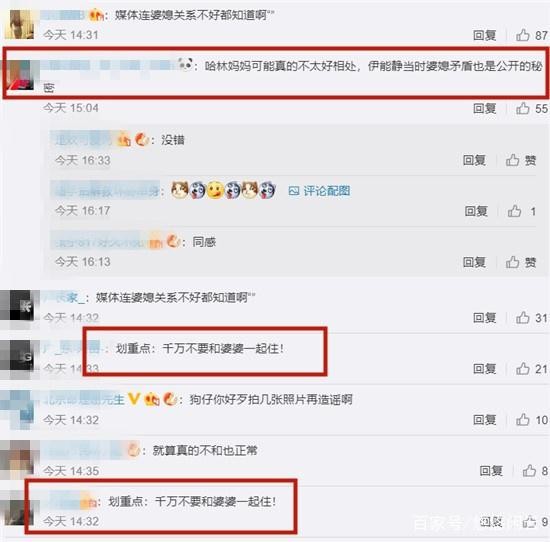Reply to the 就算真的不和也正常 comment
The width and height of the screenshot is (550, 542).
click(491, 471)
